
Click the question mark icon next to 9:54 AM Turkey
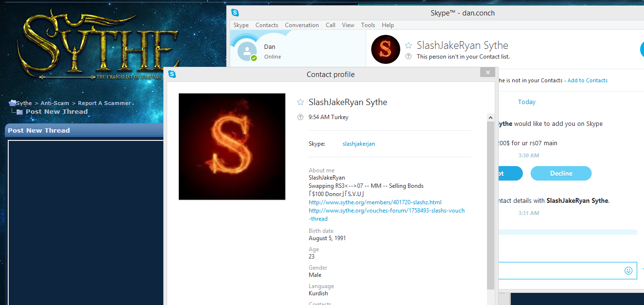[300, 117]
